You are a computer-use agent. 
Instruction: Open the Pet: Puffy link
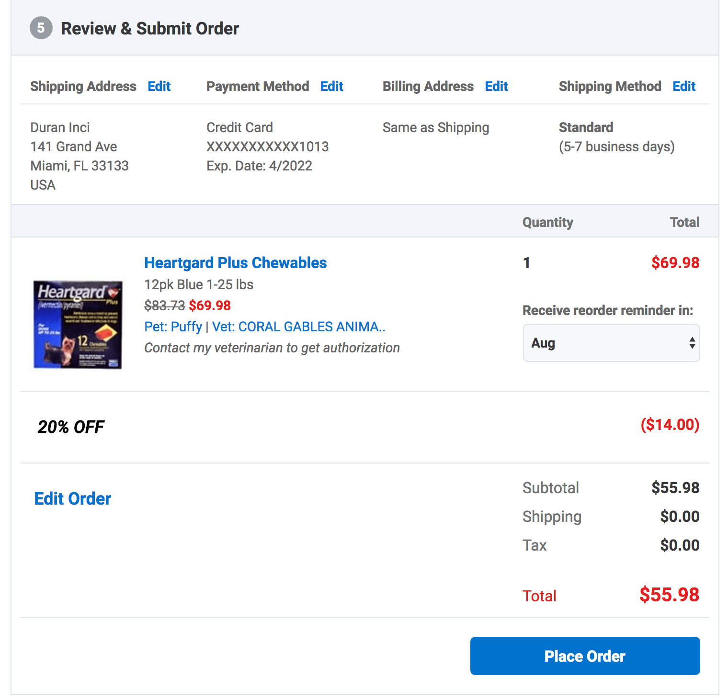173,327
